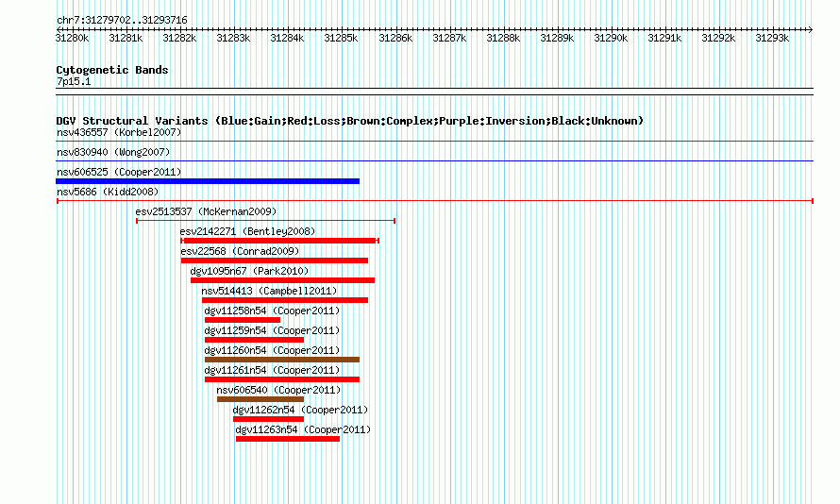Click the nsv514413 red loss bar
This screenshot has height=504, width=840.
(x=285, y=300)
